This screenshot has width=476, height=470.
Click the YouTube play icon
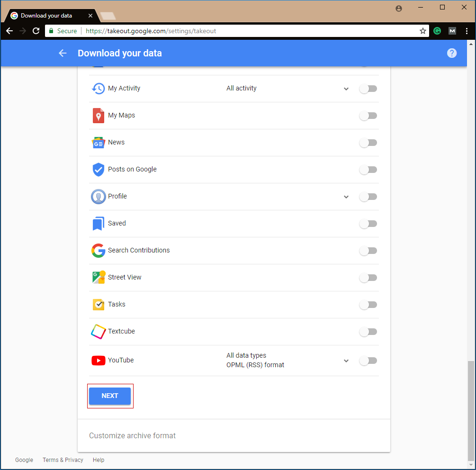coord(98,361)
